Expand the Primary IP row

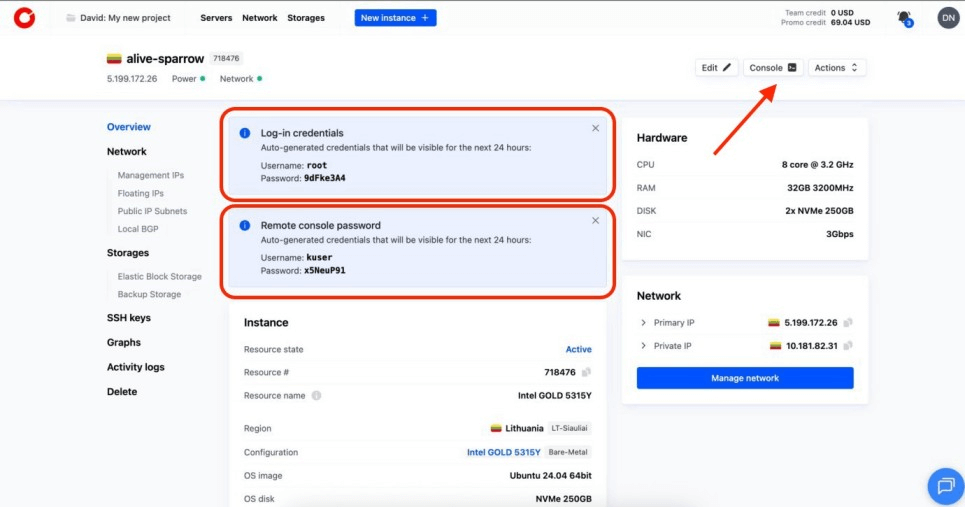(643, 323)
